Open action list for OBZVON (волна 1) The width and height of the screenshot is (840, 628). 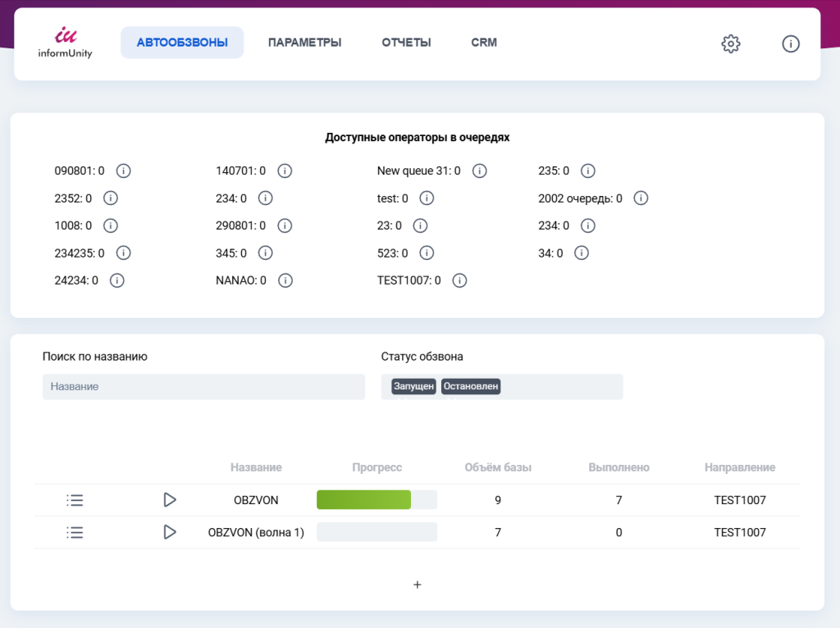[75, 532]
